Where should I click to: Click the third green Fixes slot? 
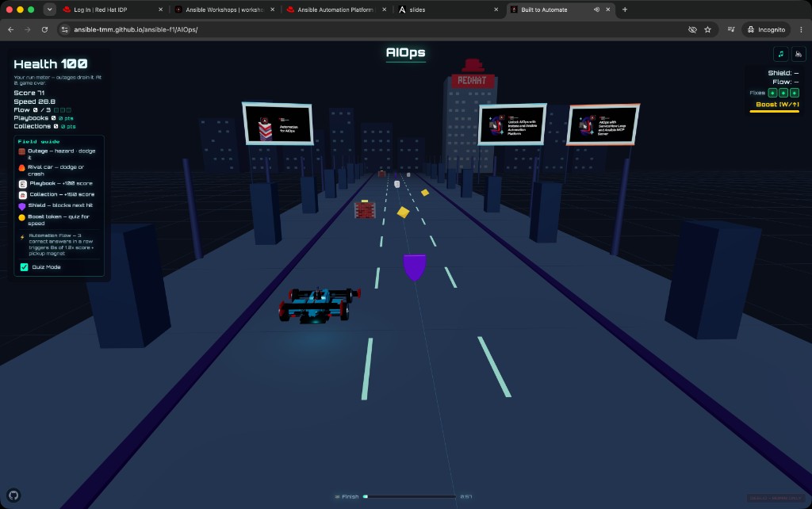[x=795, y=93]
